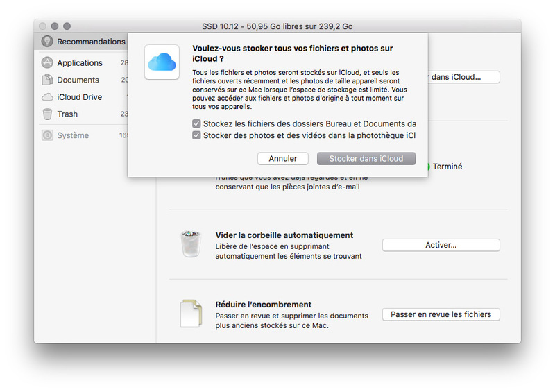Click text 'plus anciens stockés sur ce Mac.'

point(272,325)
